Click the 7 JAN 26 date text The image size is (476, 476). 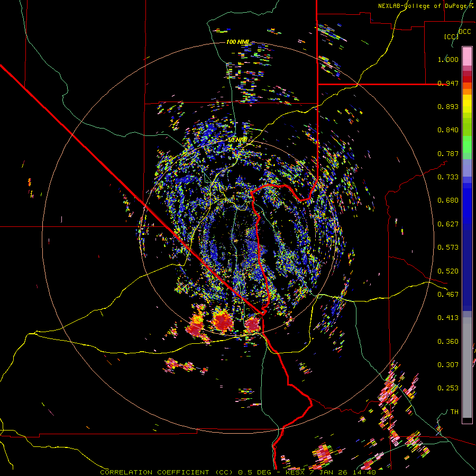point(328,472)
